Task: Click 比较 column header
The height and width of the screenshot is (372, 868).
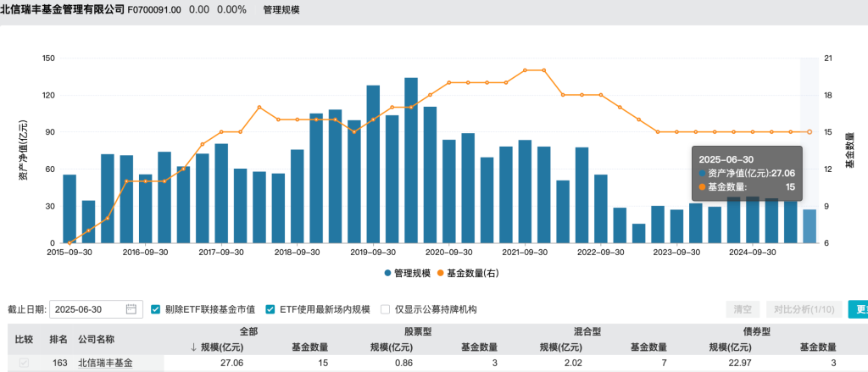Action: pos(24,339)
